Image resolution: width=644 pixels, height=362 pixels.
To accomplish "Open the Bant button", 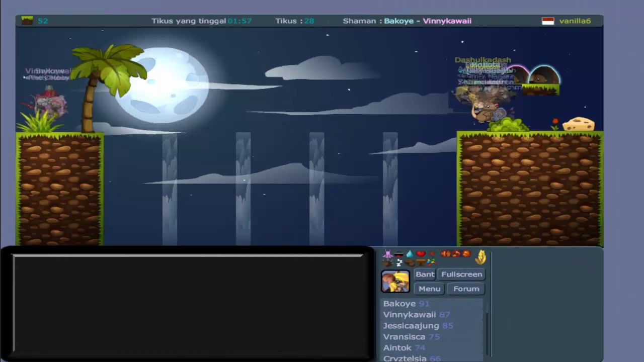I will coord(425,274).
